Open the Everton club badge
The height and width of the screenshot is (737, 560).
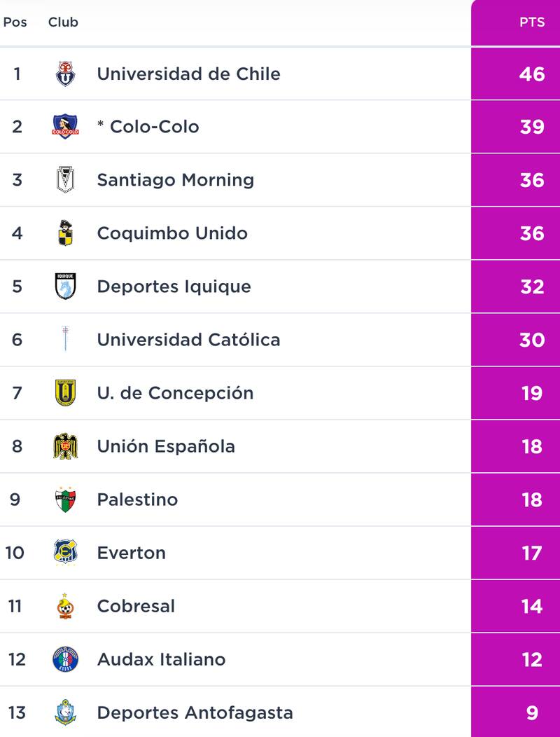tap(64, 553)
